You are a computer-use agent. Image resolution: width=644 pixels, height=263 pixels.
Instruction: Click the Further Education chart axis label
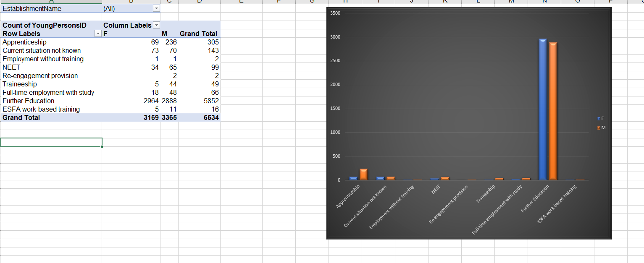click(x=535, y=198)
